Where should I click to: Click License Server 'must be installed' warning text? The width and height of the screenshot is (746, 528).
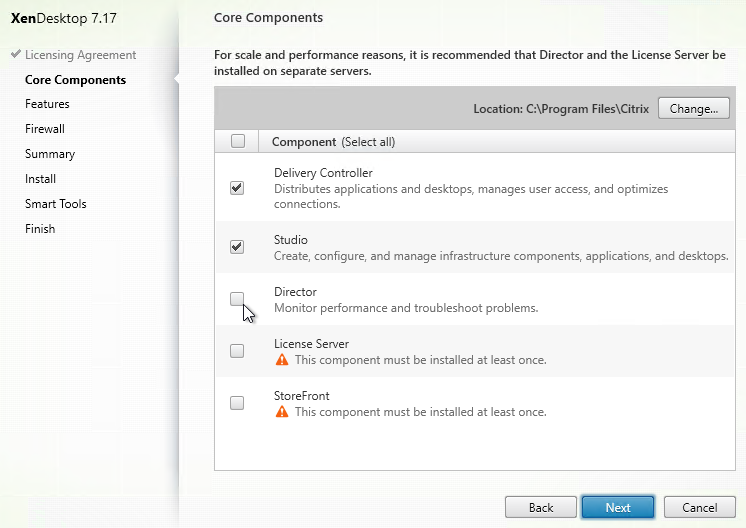click(420, 360)
